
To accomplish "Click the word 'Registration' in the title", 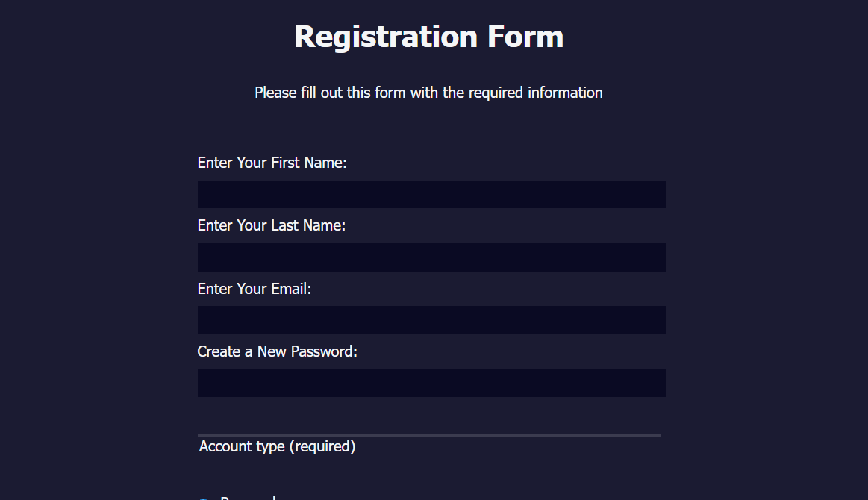I will [x=385, y=37].
